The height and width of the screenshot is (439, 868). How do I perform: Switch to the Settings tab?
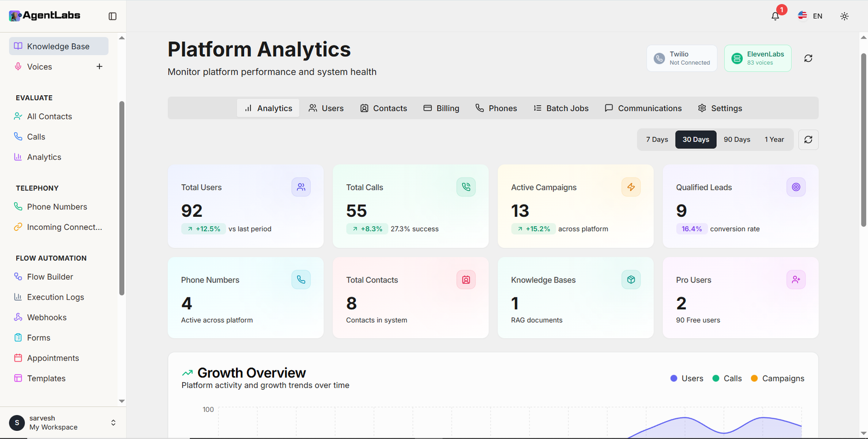720,108
